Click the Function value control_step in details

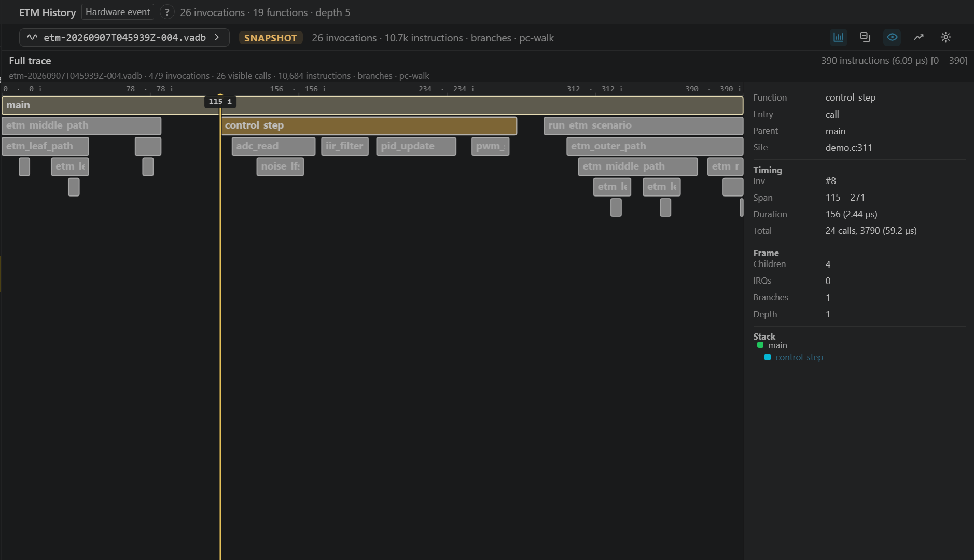point(851,97)
